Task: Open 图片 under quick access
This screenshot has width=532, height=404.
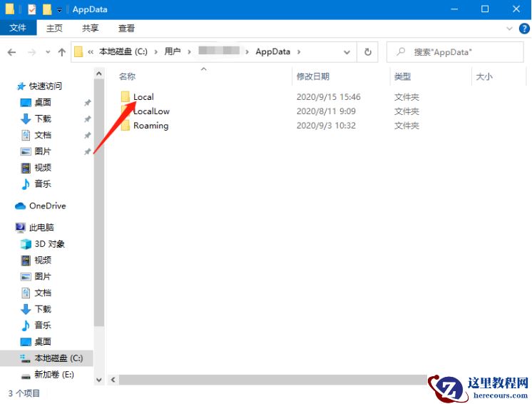Action: pyautogui.click(x=43, y=151)
